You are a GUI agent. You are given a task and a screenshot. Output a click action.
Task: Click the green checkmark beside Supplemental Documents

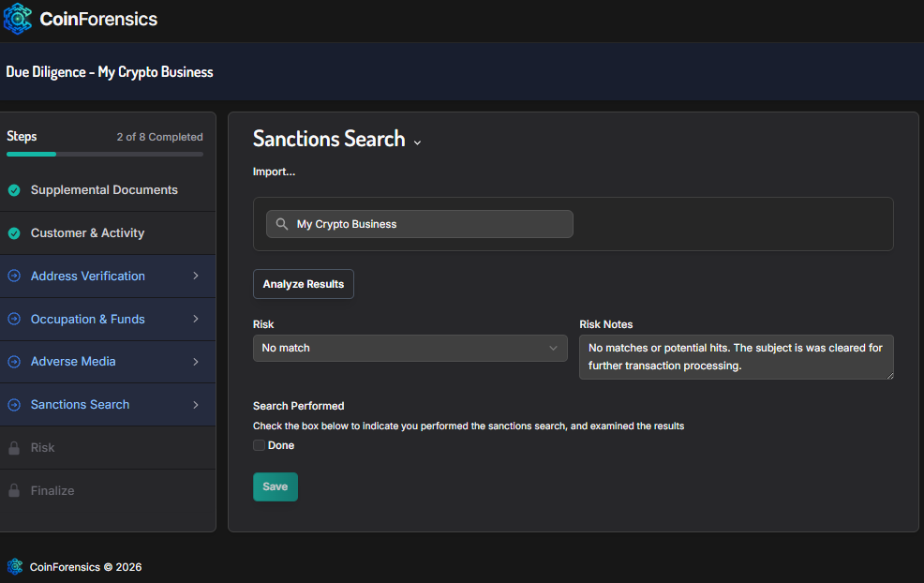pyautogui.click(x=14, y=190)
